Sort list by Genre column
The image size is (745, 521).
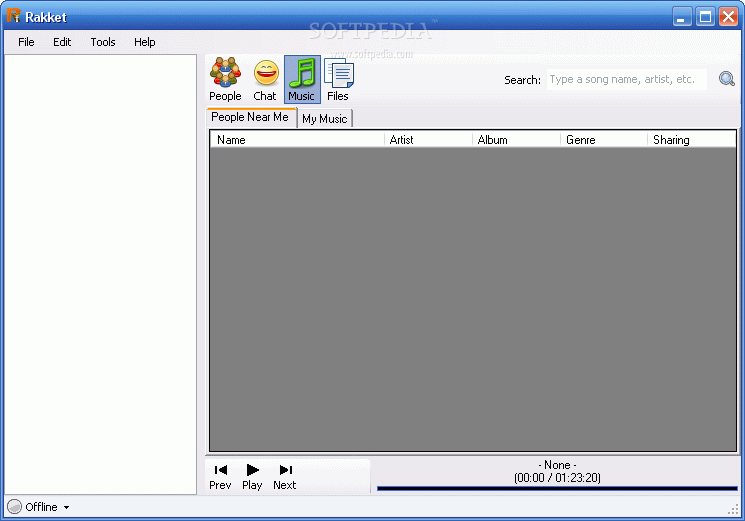[x=604, y=140]
